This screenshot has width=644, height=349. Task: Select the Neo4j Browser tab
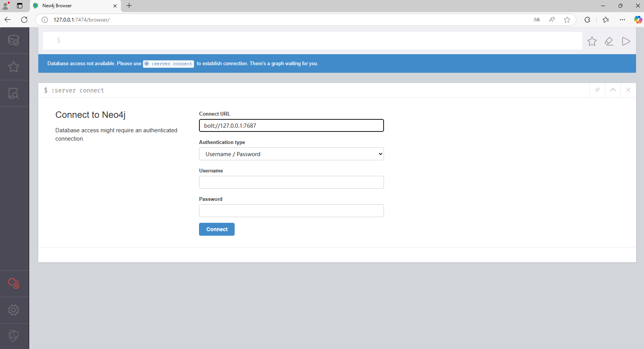click(75, 6)
